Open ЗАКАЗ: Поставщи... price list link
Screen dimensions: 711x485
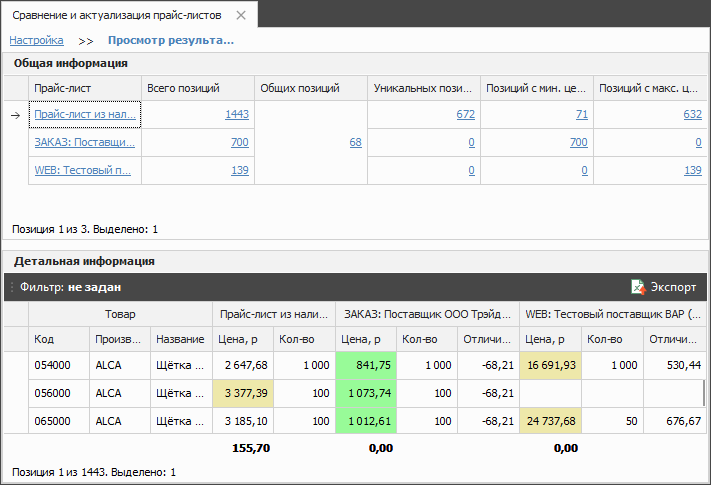pos(84,142)
